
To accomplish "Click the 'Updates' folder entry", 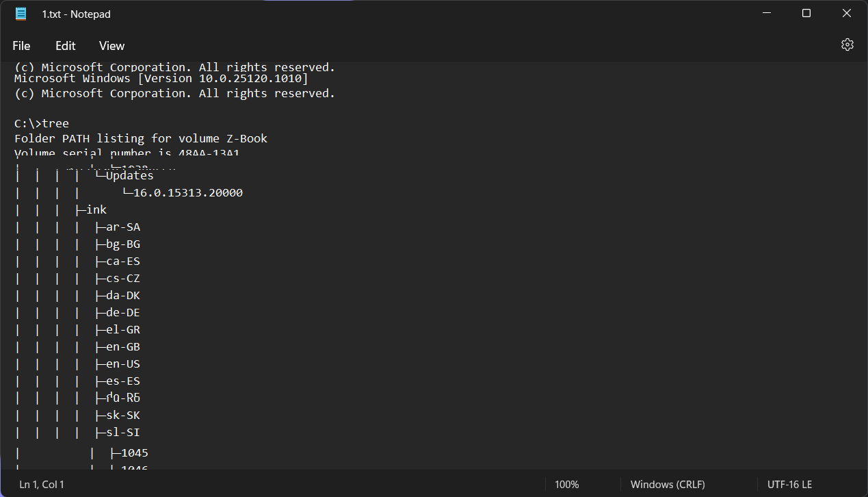I will click(x=130, y=175).
